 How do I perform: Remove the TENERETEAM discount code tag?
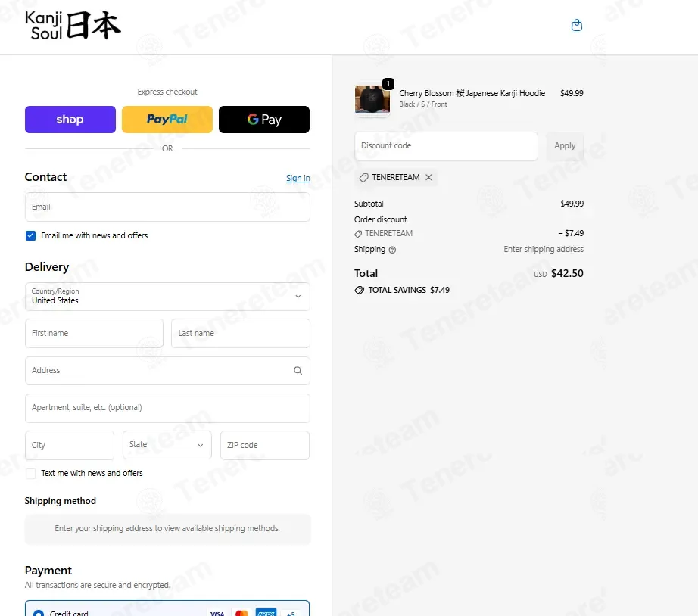click(428, 177)
